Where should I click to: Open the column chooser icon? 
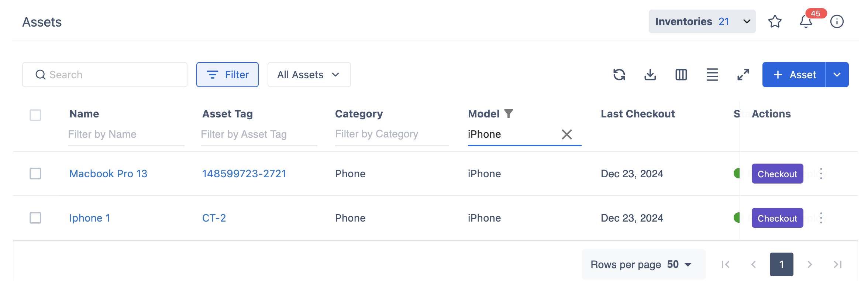(x=681, y=75)
